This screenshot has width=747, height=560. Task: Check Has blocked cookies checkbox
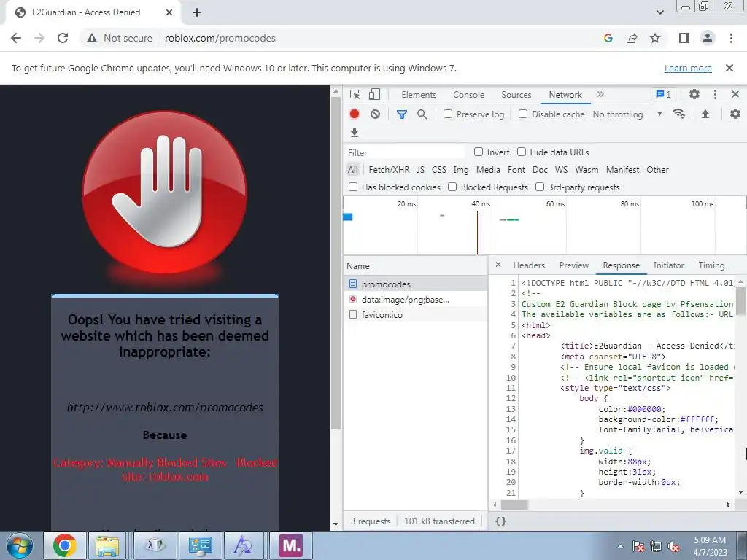(353, 187)
